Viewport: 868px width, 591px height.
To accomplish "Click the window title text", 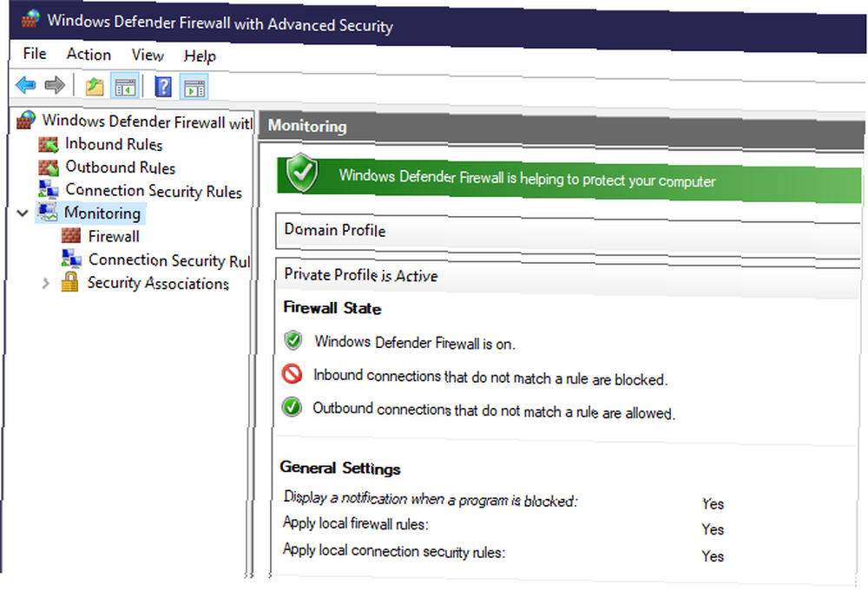I will pos(220,23).
